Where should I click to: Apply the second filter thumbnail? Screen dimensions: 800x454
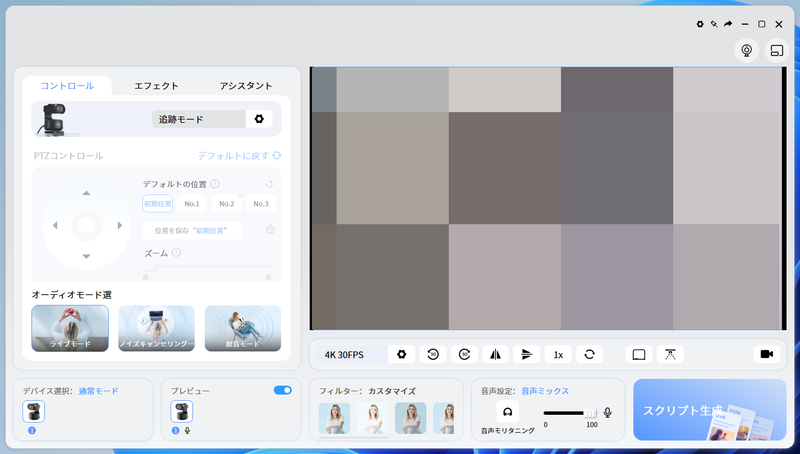pyautogui.click(x=372, y=418)
